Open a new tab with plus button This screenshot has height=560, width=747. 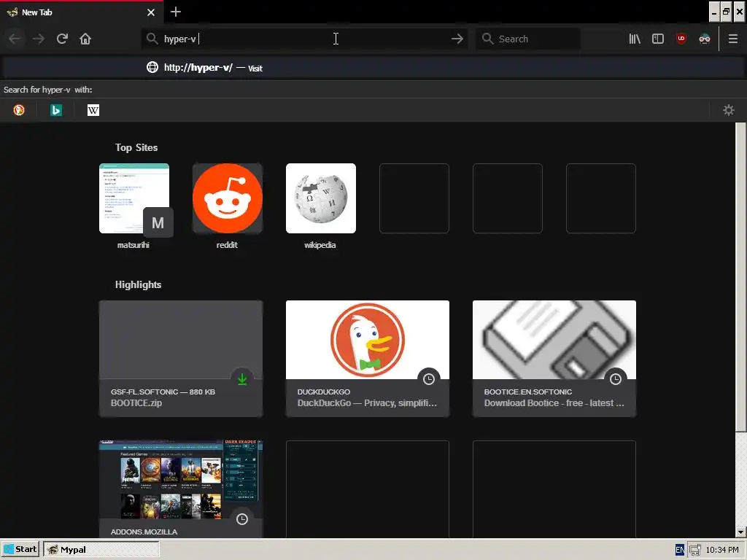tap(176, 12)
